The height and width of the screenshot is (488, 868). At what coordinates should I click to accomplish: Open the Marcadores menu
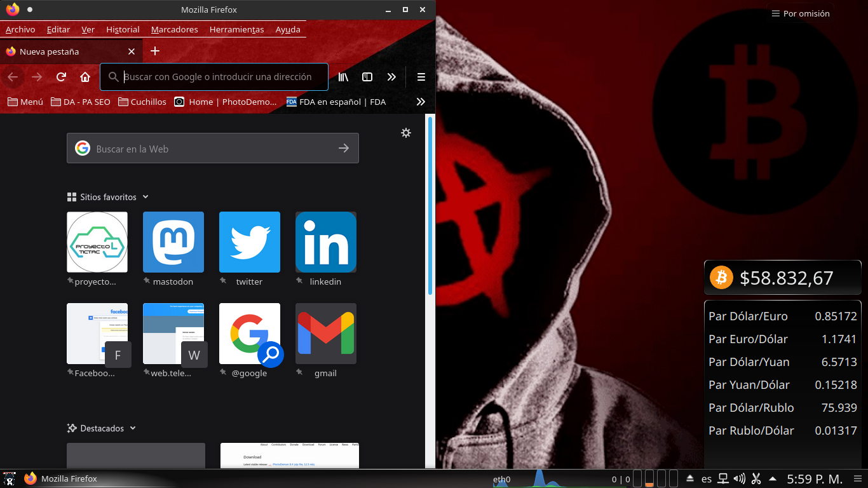174,29
